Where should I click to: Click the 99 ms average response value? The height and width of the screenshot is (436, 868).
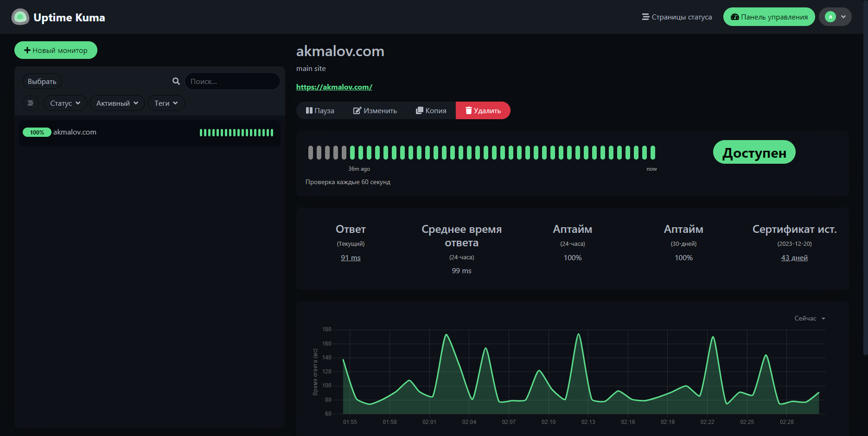(x=462, y=271)
